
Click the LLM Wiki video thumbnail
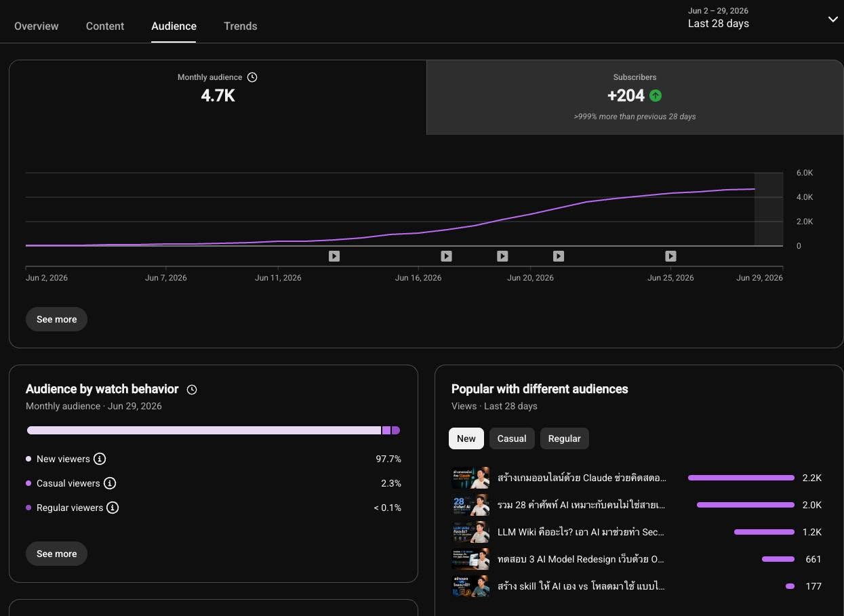click(470, 532)
